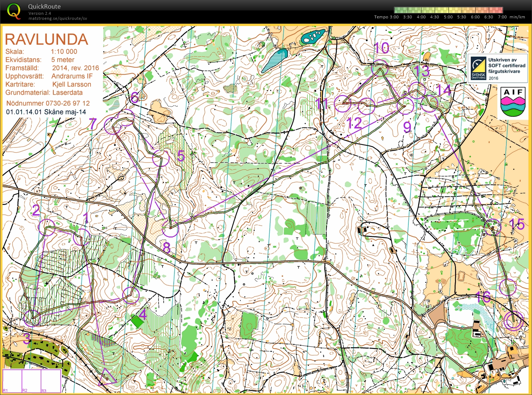The height and width of the screenshot is (395, 532).
Task: Click the blue pond with white dots
Action: (x=313, y=36)
